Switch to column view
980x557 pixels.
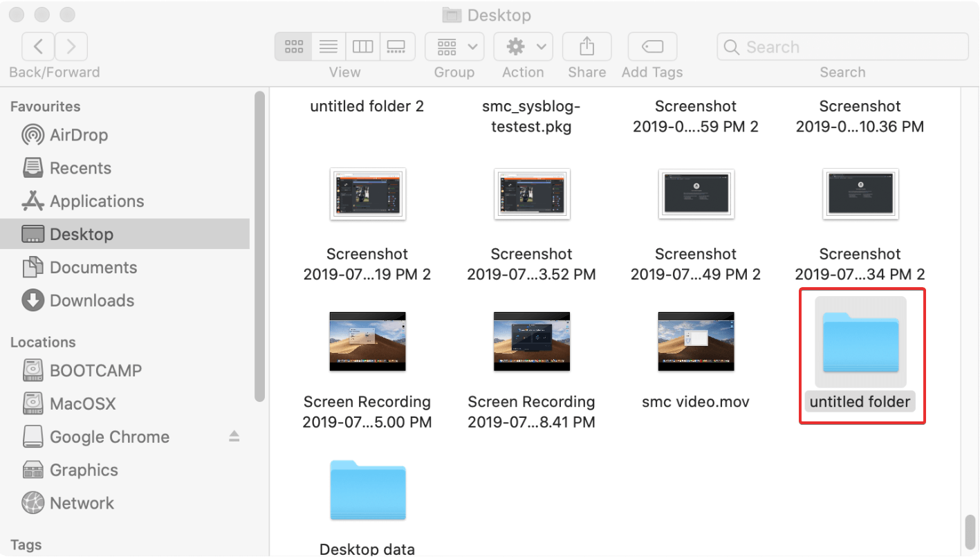click(x=362, y=46)
